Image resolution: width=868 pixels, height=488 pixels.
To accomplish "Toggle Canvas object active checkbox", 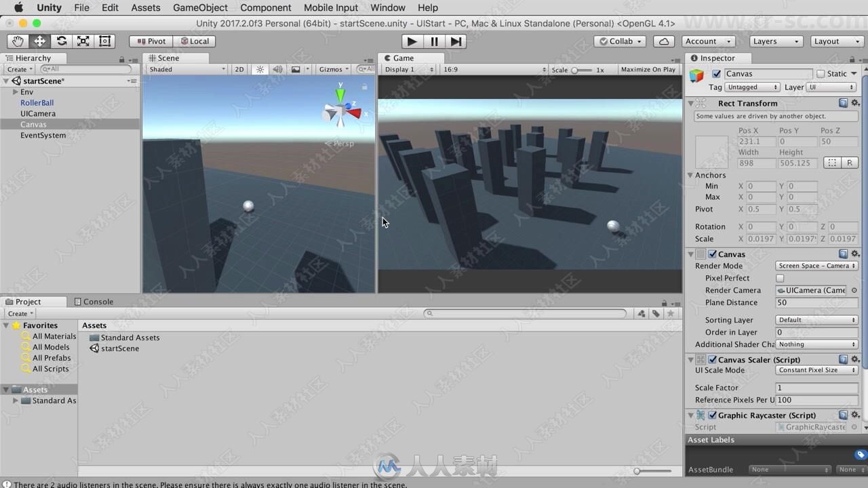I will click(717, 74).
